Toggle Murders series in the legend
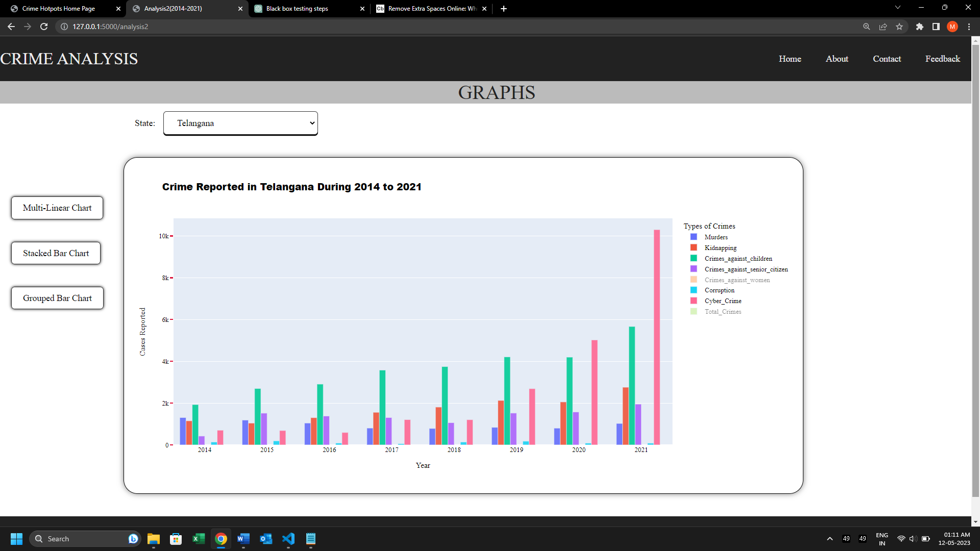This screenshot has height=551, width=980. point(715,237)
